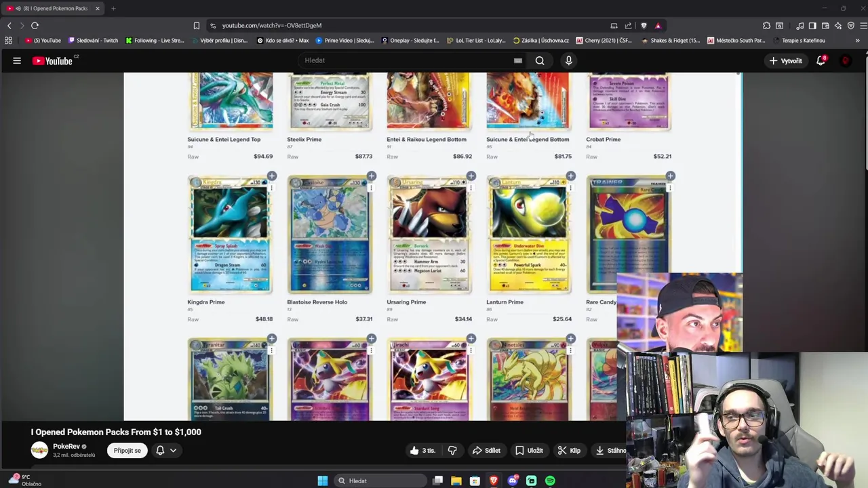The width and height of the screenshot is (868, 488).
Task: Join the channel via Připojit se
Action: point(127,451)
